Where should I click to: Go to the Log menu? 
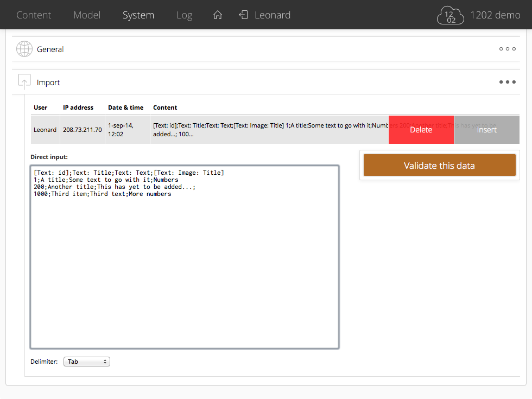184,15
